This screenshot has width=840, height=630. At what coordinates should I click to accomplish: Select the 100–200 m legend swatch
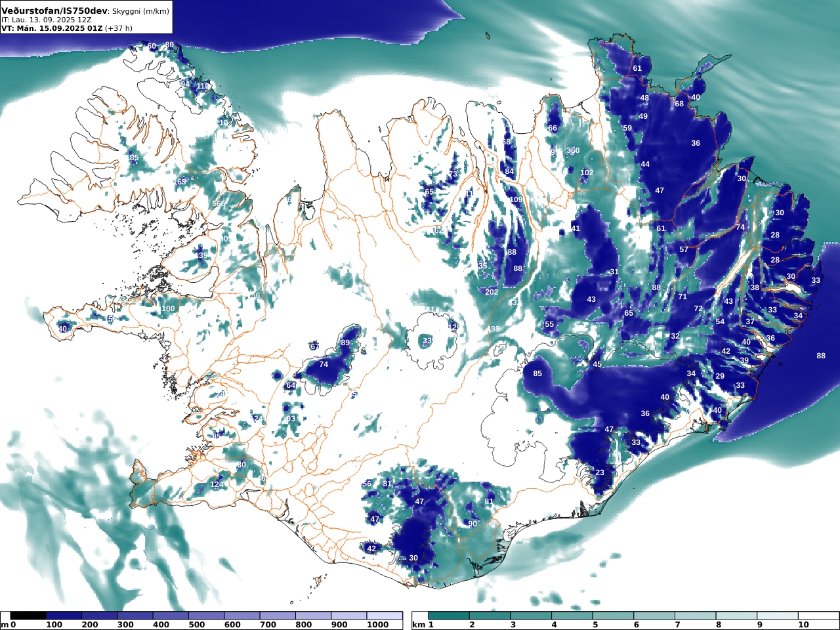click(x=64, y=616)
